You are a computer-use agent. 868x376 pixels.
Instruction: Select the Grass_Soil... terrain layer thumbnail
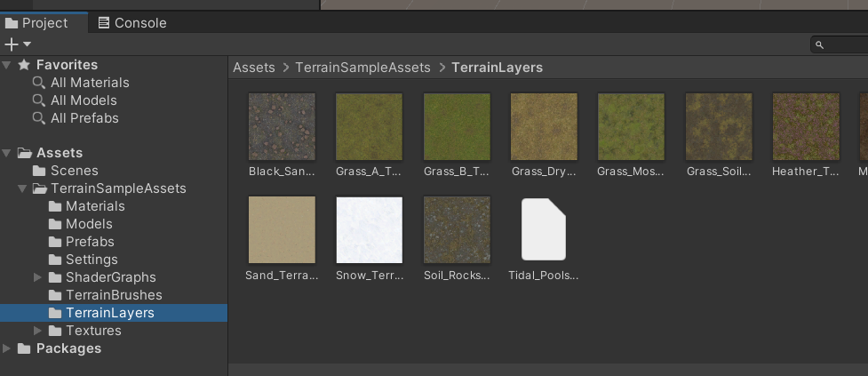pyautogui.click(x=719, y=126)
